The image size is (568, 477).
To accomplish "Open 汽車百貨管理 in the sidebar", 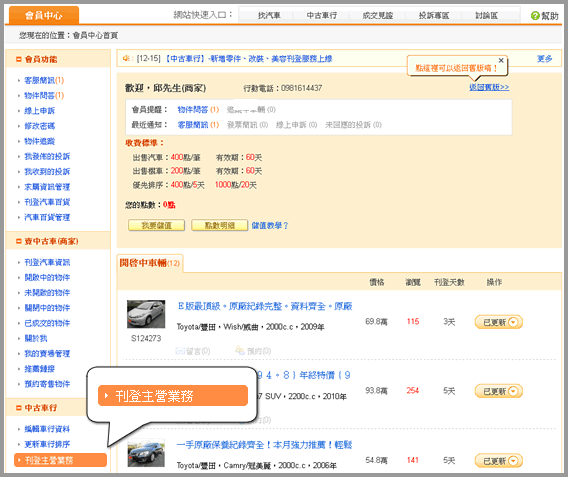I will [x=47, y=217].
